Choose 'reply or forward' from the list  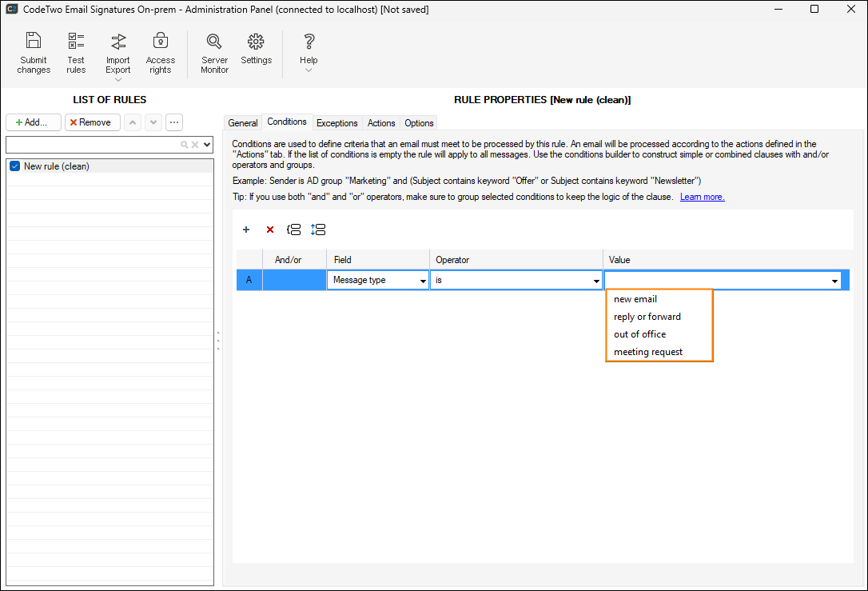647,317
